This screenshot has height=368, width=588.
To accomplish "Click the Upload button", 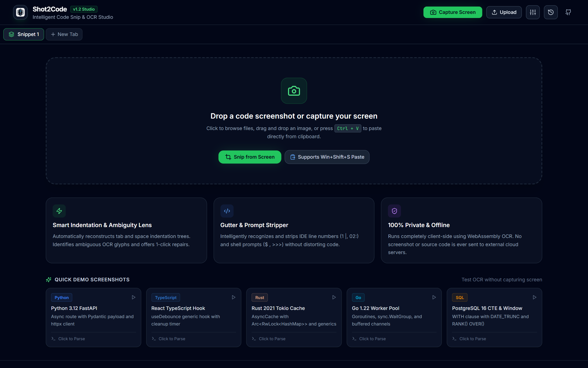I will tap(504, 12).
